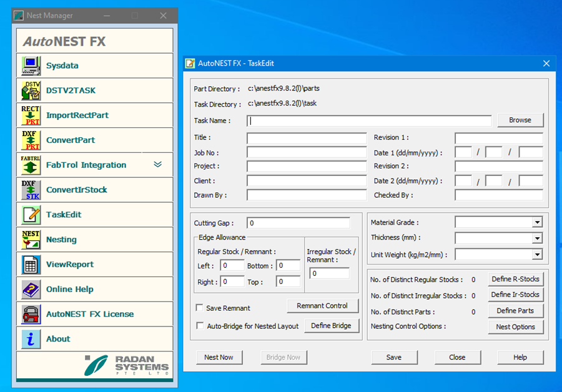Screen dimensions: 562x392
Task: Click the Nesting NEST icon
Action: (x=31, y=239)
